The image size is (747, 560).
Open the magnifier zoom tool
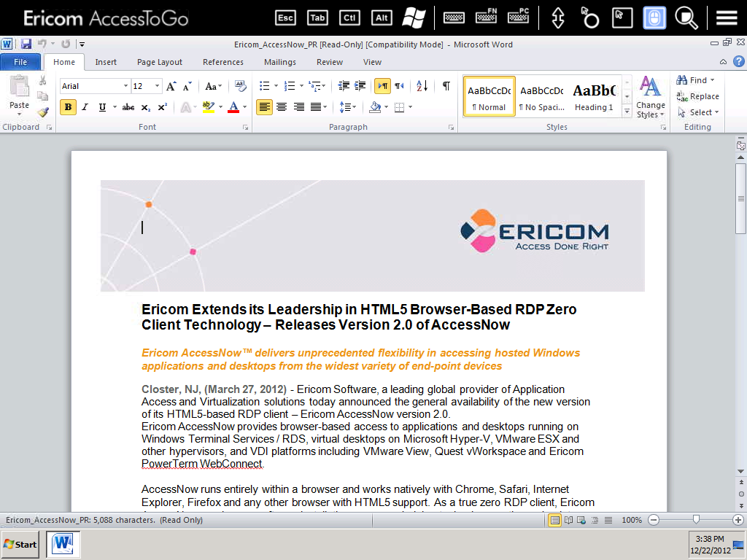pyautogui.click(x=686, y=18)
